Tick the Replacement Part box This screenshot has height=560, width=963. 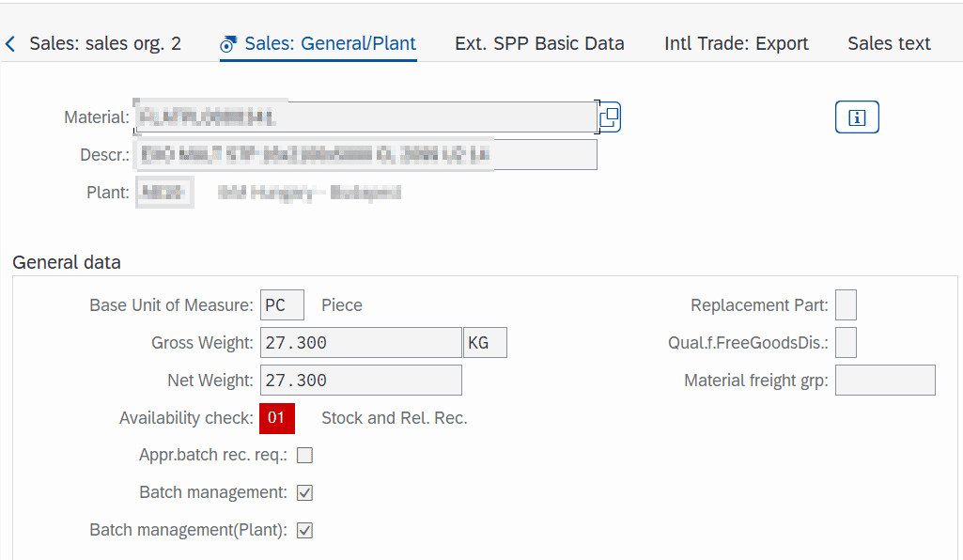click(x=846, y=304)
